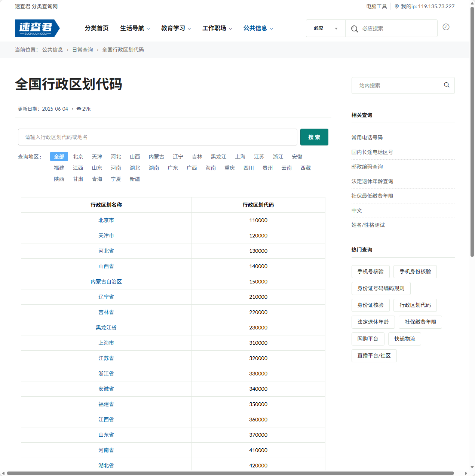This screenshot has height=476, width=475.
Task: Select the 北京 region filter
Action: coord(78,156)
